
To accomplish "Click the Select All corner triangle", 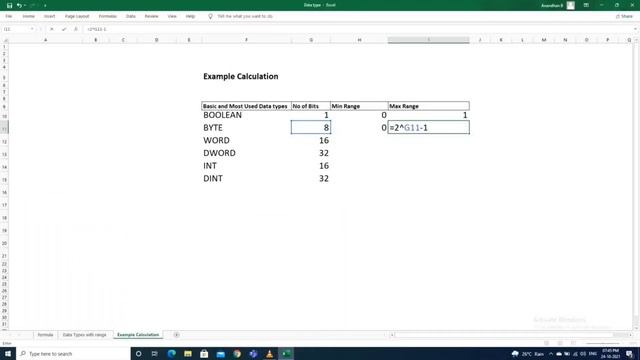I will 5,40.
